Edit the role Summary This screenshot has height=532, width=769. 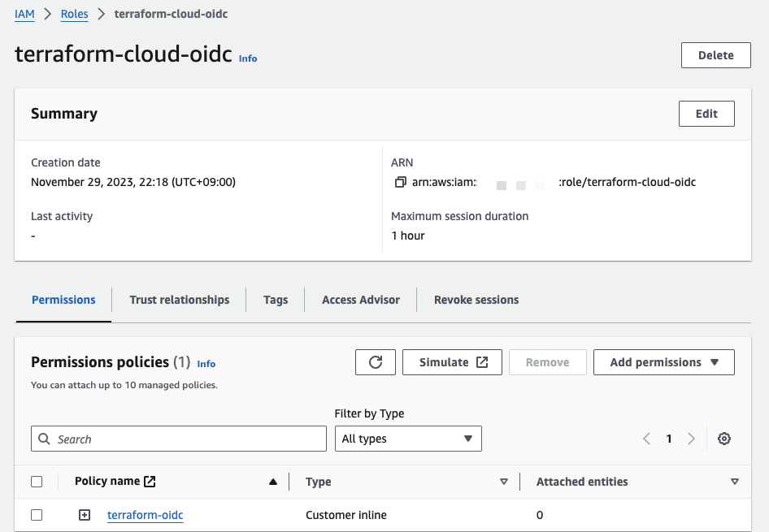coord(706,114)
